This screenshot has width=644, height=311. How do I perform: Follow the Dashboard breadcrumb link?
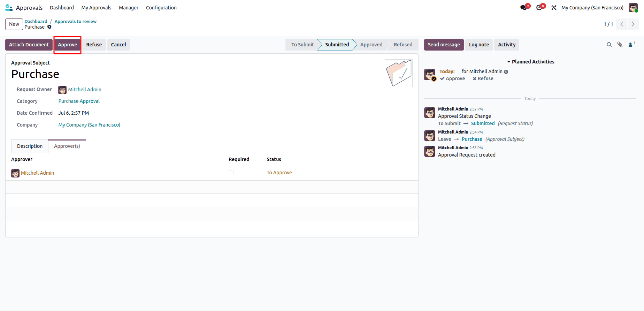click(x=36, y=21)
